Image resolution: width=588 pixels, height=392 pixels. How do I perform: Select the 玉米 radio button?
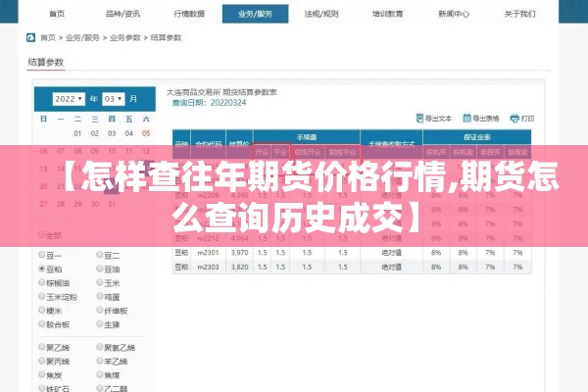tap(100, 282)
